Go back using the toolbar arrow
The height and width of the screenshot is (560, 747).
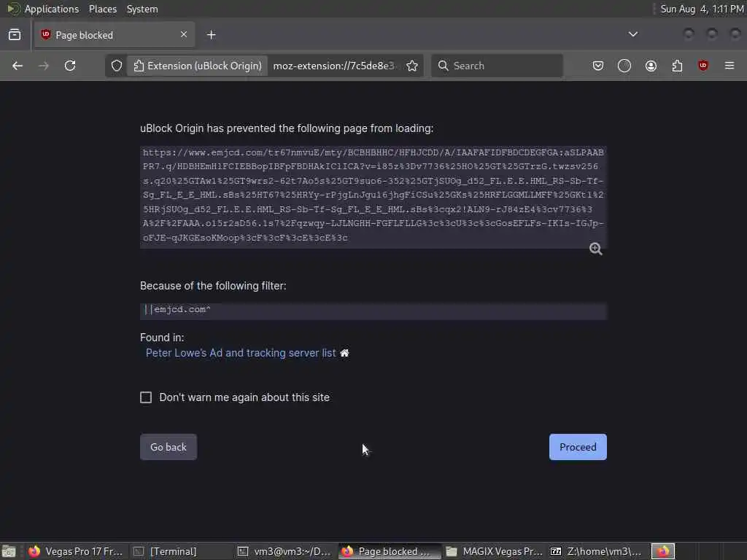click(18, 66)
